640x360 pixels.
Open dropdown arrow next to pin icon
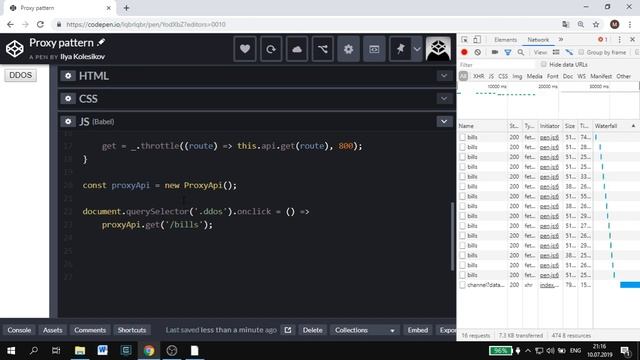[417, 49]
